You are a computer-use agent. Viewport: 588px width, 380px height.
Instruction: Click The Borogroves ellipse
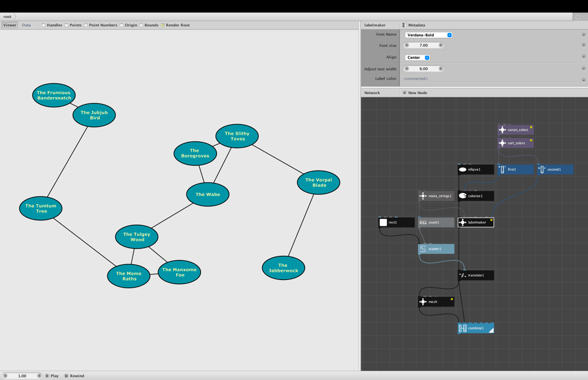(195, 153)
